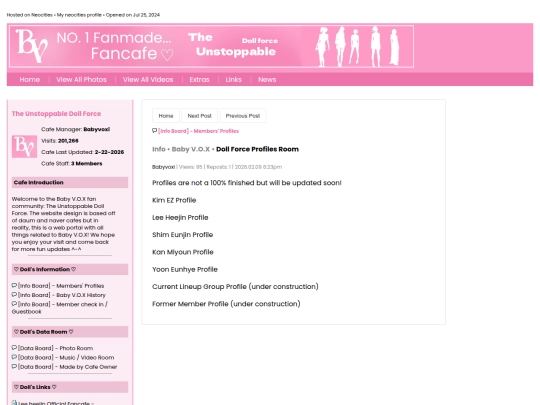Viewport: 540px width, 405px height.
Task: Open View All Photos in navbar
Action: point(81,80)
